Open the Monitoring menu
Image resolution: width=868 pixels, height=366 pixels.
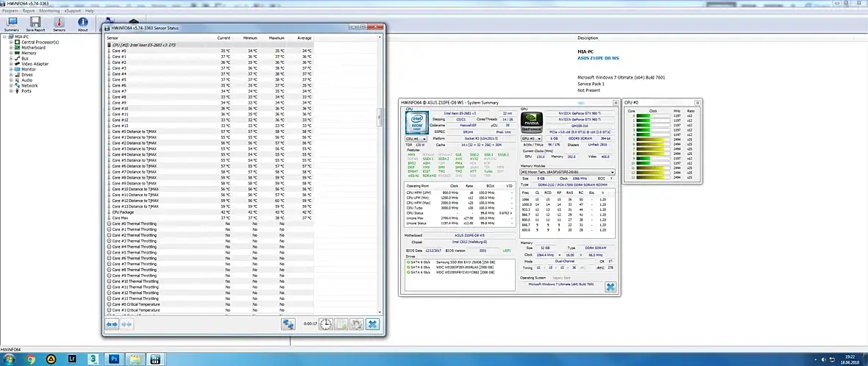point(50,10)
